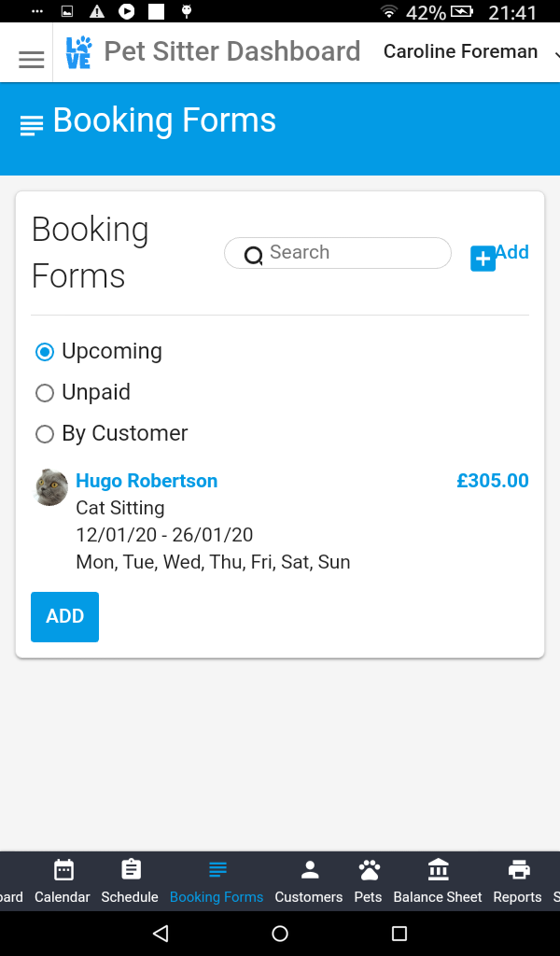The width and height of the screenshot is (560, 956).
Task: Click the blue plus Add icon
Action: [483, 259]
